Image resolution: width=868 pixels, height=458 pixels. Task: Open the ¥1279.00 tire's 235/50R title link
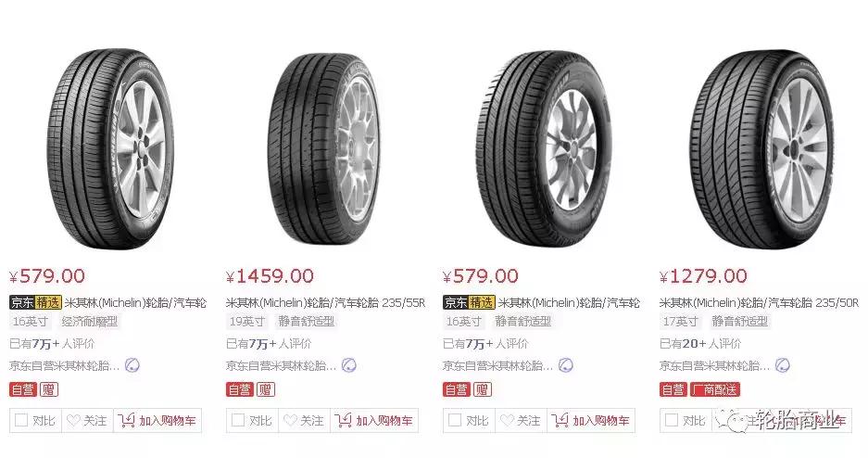(x=760, y=302)
